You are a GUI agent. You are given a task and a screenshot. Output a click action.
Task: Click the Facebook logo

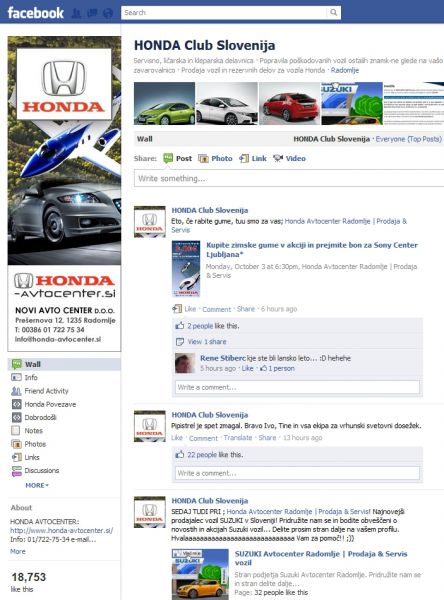coord(36,13)
